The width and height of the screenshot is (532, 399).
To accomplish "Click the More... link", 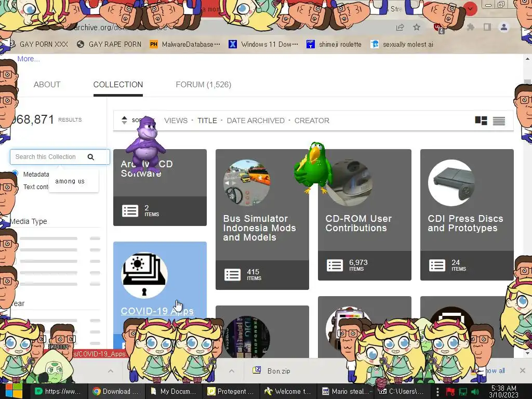I will click(29, 59).
